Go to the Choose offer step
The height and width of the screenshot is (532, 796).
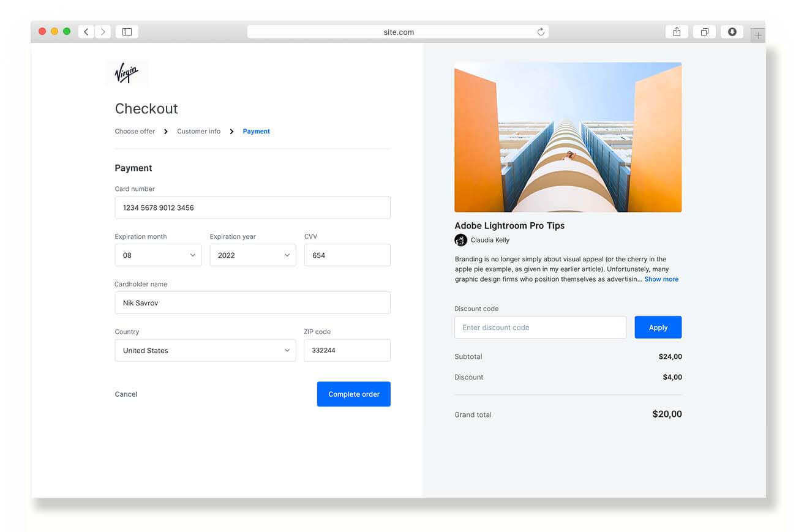pyautogui.click(x=135, y=131)
